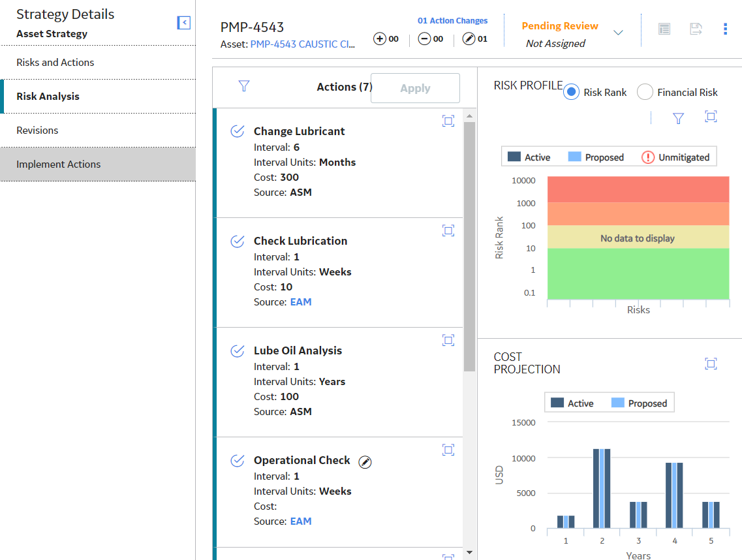Toggle Proposed series in Cost Projection legend
The width and height of the screenshot is (742, 560).
pos(639,403)
